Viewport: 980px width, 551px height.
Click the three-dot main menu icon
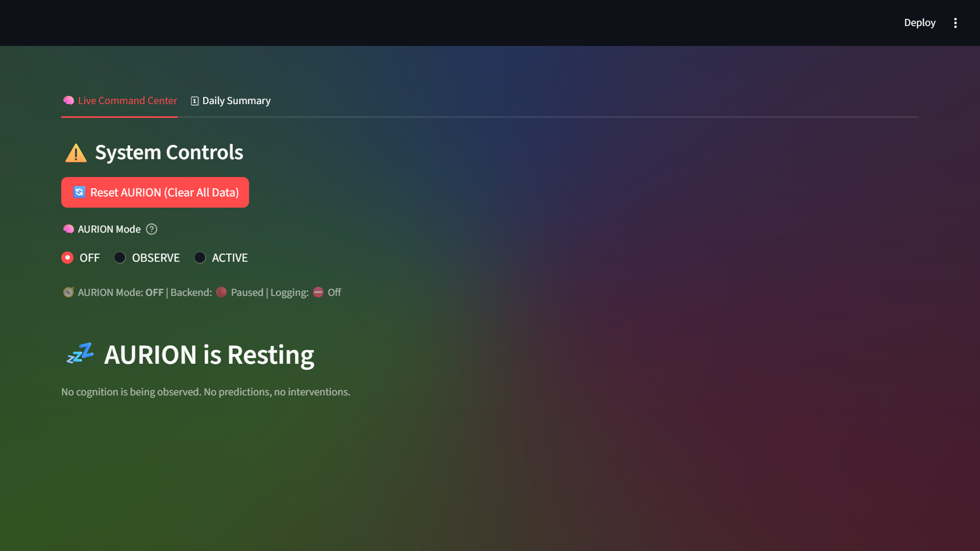tap(955, 23)
